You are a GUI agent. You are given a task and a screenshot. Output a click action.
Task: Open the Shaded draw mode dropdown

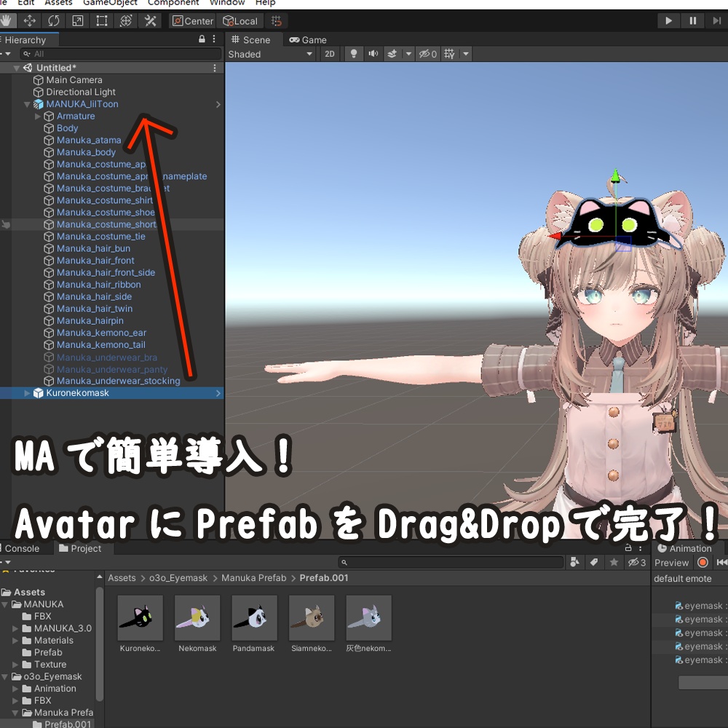[269, 53]
